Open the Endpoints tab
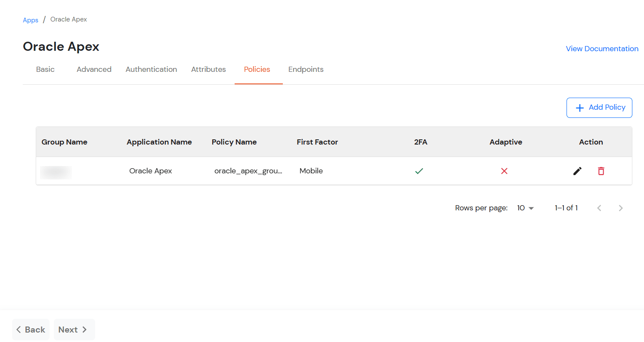 (306, 69)
